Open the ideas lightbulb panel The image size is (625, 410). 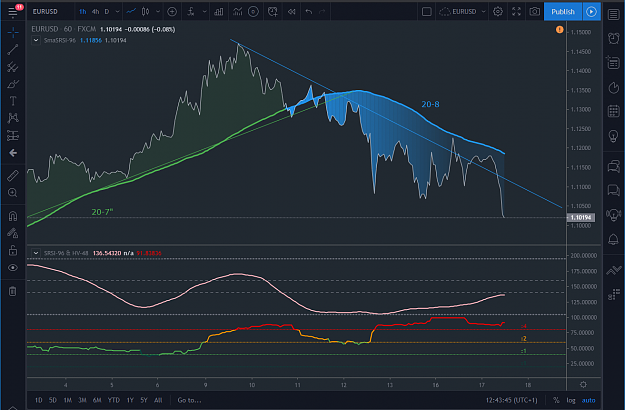(613, 136)
